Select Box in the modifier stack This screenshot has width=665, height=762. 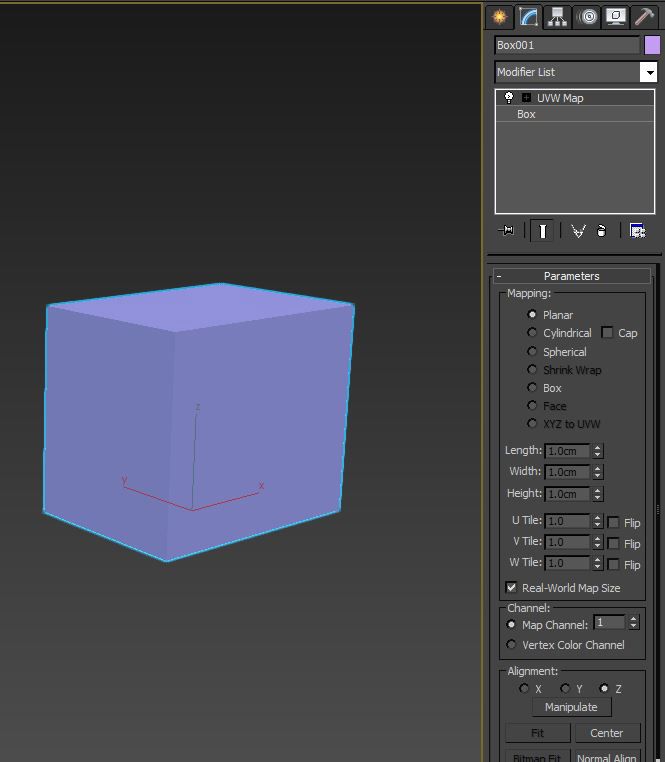click(526, 114)
